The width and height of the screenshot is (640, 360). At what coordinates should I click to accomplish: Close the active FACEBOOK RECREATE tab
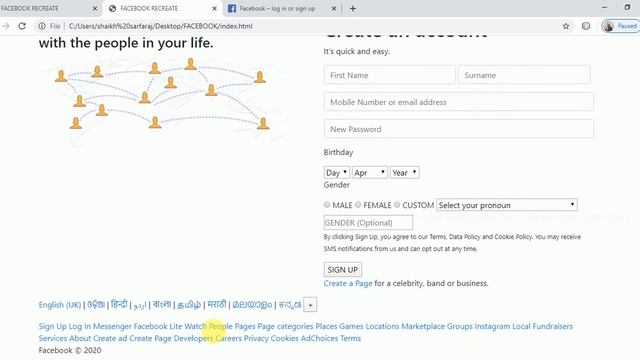pyautogui.click(x=214, y=8)
